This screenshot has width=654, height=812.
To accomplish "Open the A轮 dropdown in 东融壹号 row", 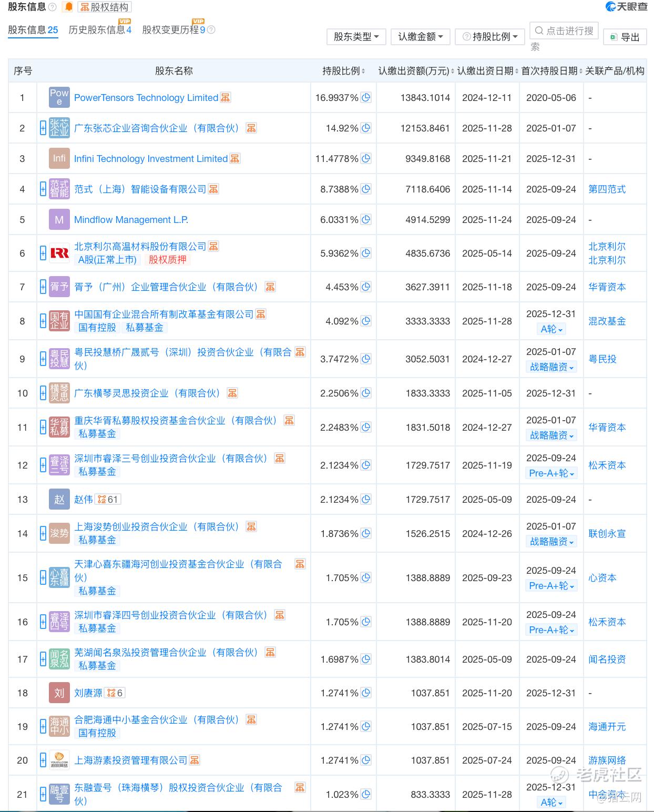I will (x=551, y=803).
